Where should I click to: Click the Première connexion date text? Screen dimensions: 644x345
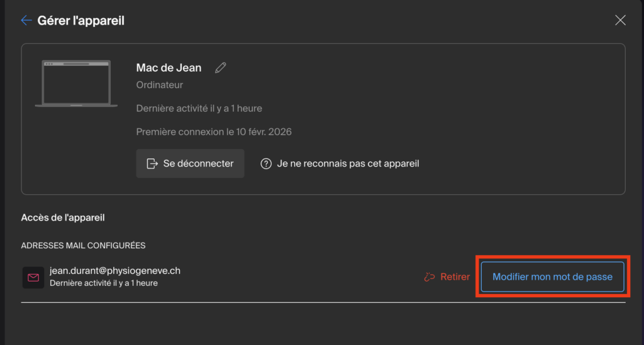214,132
